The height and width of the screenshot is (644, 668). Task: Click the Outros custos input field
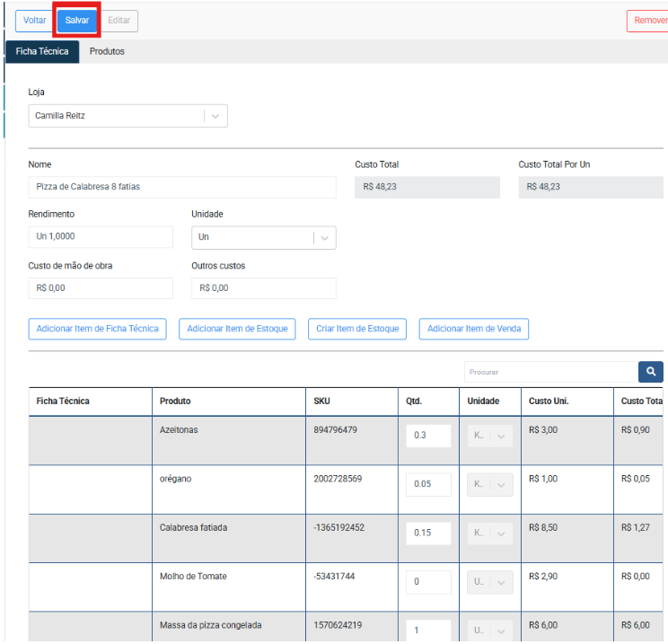[x=263, y=288]
